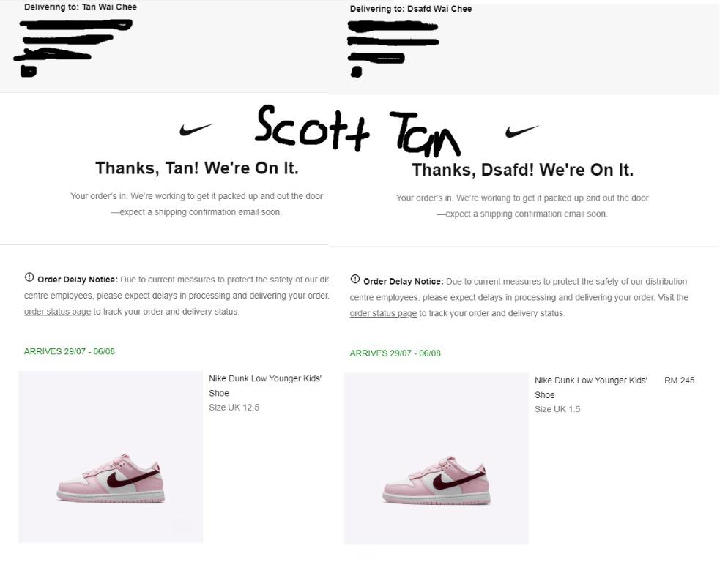Click the RM 245 price
728x562 pixels.
679,381
